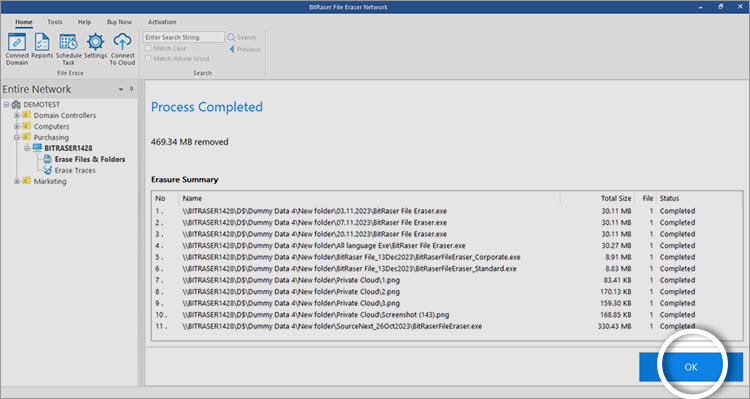This screenshot has width=750, height=399.
Task: Open Settings gear in ribbon
Action: tap(95, 46)
